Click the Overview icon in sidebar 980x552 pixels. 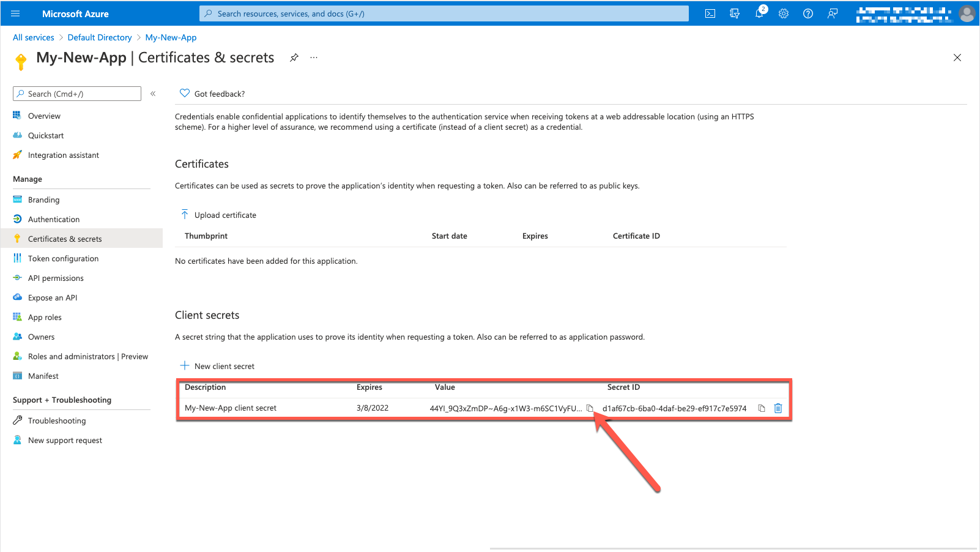17,115
